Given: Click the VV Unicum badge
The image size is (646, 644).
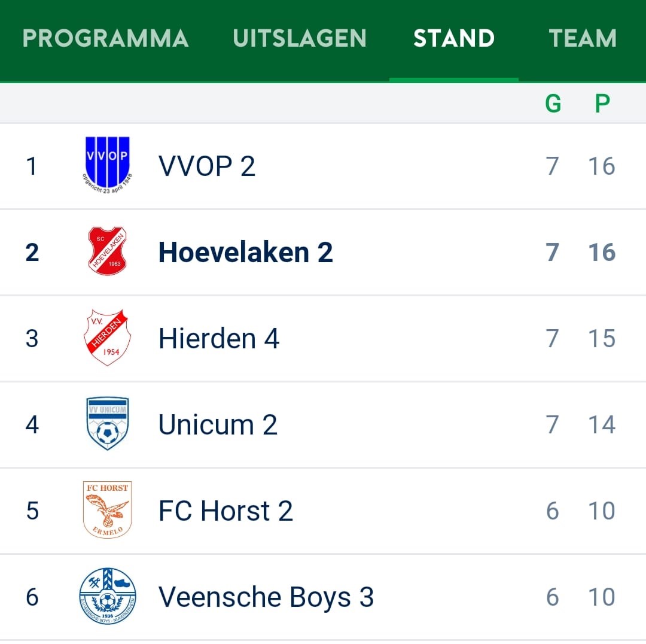Looking at the screenshot, I should pyautogui.click(x=108, y=423).
